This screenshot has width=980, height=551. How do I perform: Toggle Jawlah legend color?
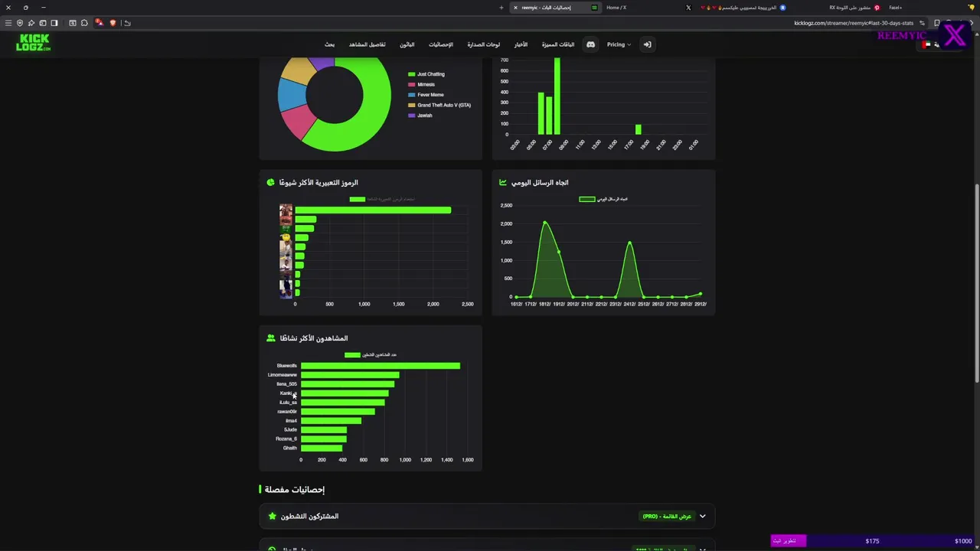411,116
